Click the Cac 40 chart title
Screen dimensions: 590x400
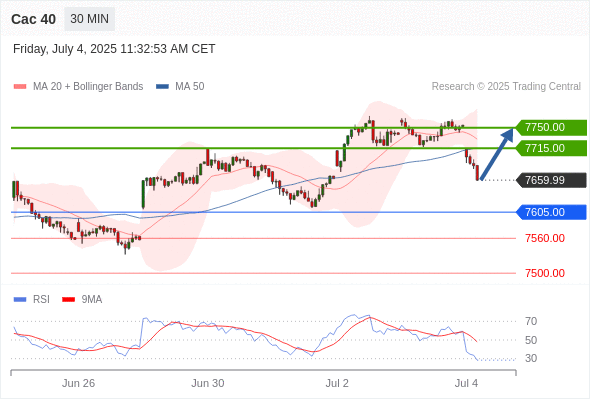33,19
